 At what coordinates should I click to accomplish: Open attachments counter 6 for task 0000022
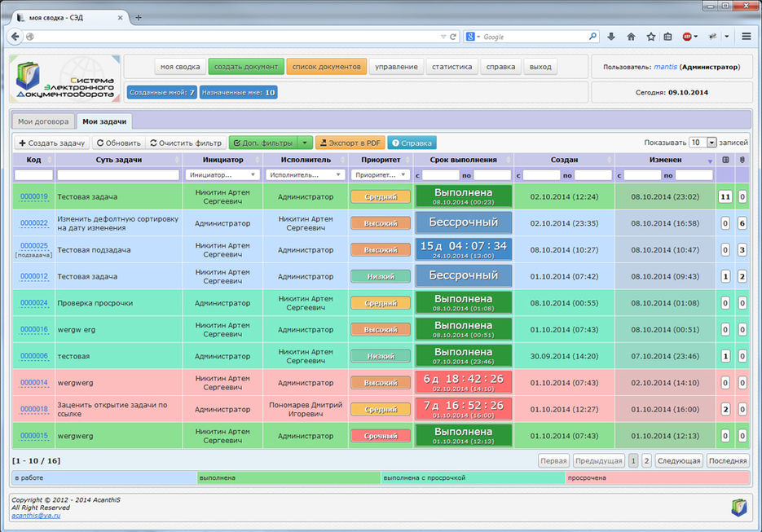[742, 223]
